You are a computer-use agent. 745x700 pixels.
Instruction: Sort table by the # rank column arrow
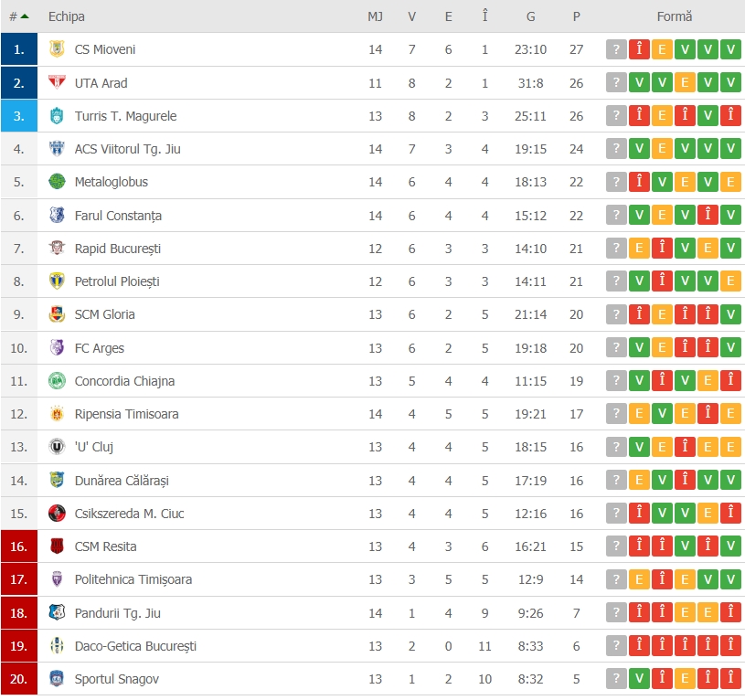[x=24, y=16]
